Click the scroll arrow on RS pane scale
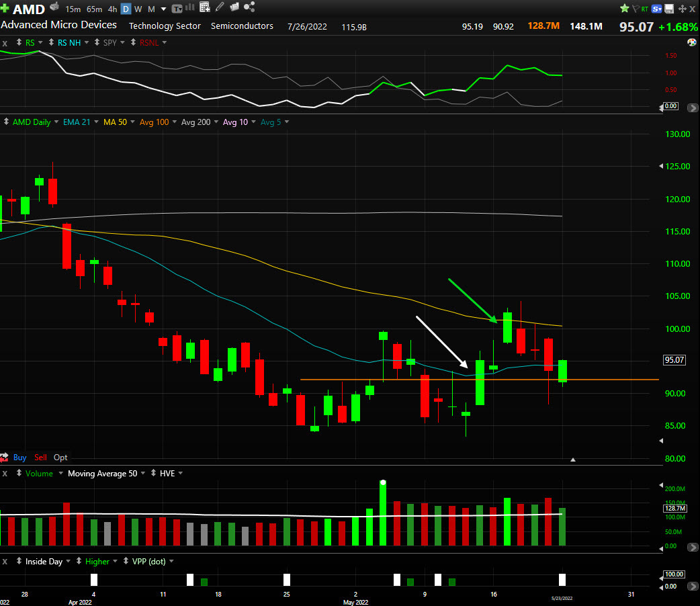Viewport: 700px width, 606px height. [x=693, y=107]
